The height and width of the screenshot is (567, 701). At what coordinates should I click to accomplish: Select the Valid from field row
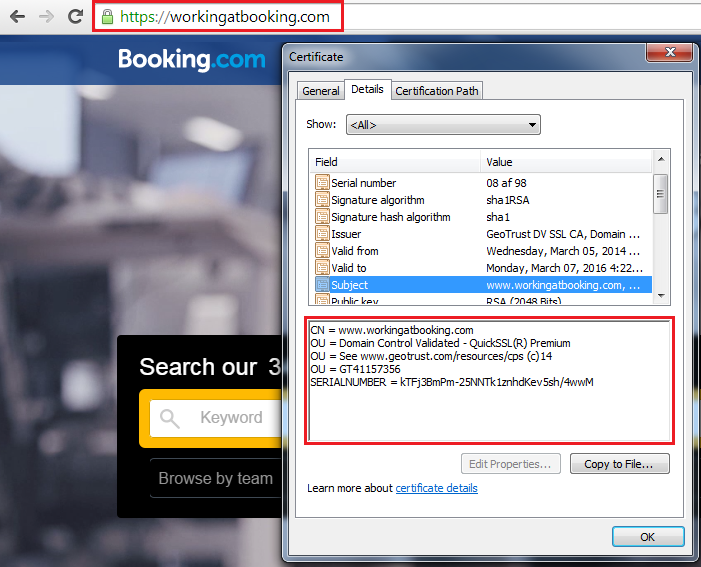[x=481, y=251]
